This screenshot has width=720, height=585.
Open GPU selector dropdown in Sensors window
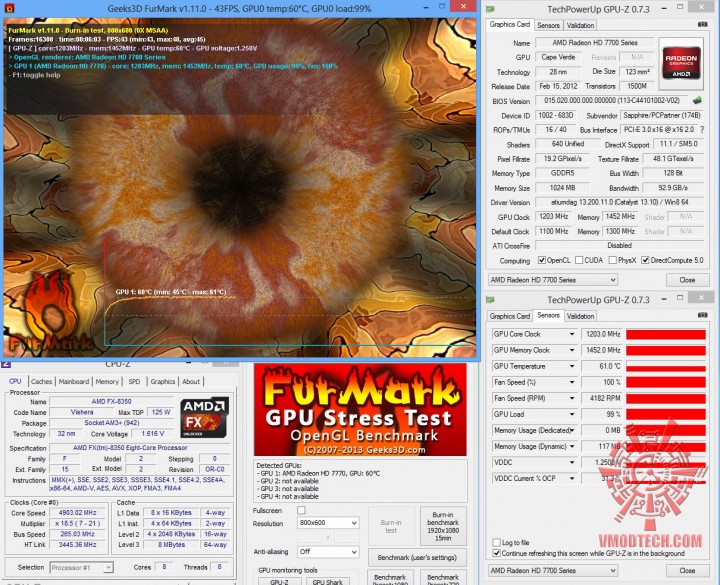[x=553, y=570]
